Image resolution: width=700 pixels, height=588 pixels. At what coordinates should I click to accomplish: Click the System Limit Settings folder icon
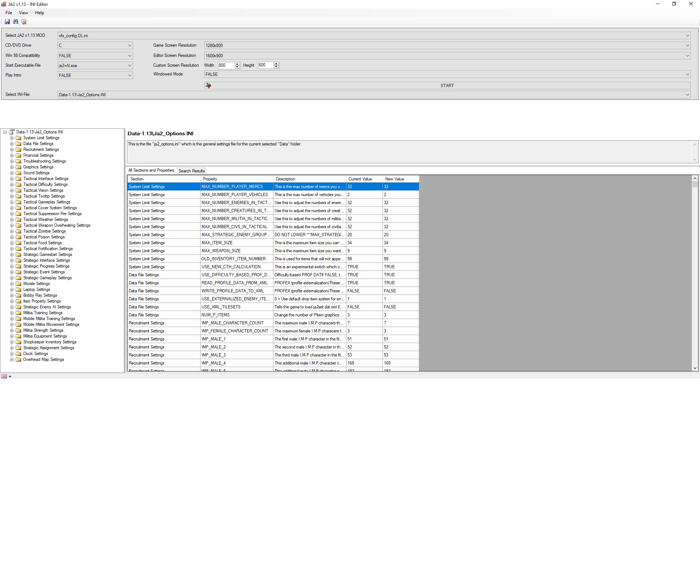(19, 138)
